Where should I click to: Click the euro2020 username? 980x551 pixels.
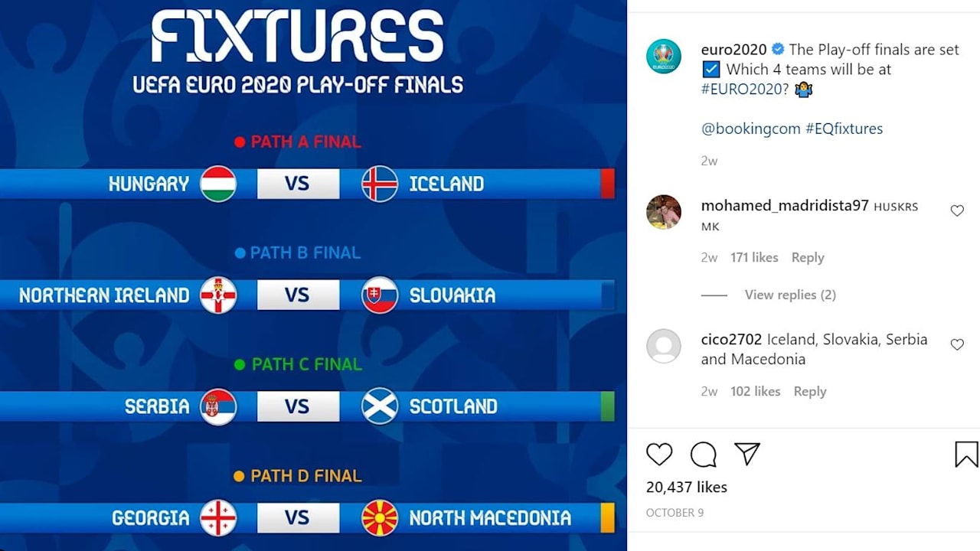point(733,49)
